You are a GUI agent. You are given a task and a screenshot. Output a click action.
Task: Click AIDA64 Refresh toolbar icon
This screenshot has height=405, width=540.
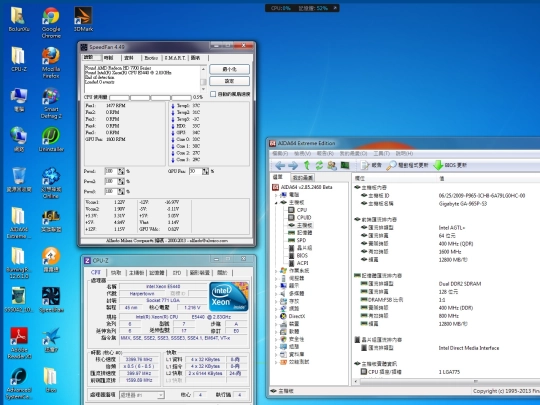(x=319, y=166)
